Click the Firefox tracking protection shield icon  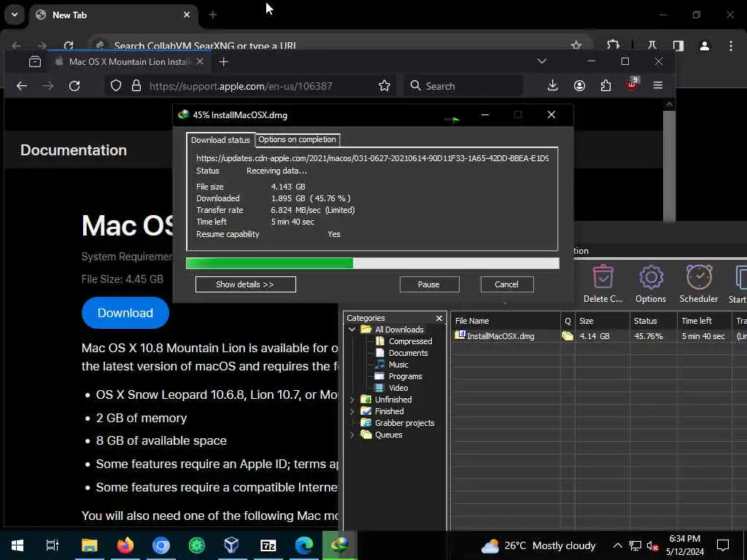click(116, 86)
